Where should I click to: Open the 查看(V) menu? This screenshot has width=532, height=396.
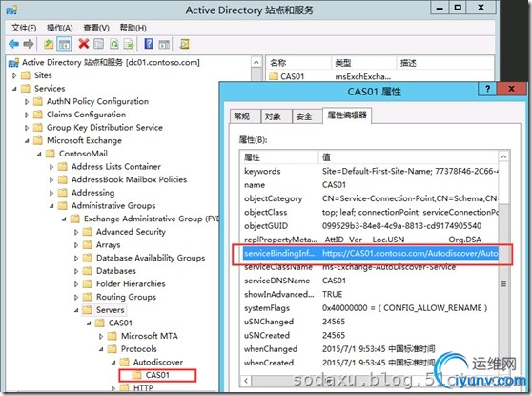tap(96, 28)
